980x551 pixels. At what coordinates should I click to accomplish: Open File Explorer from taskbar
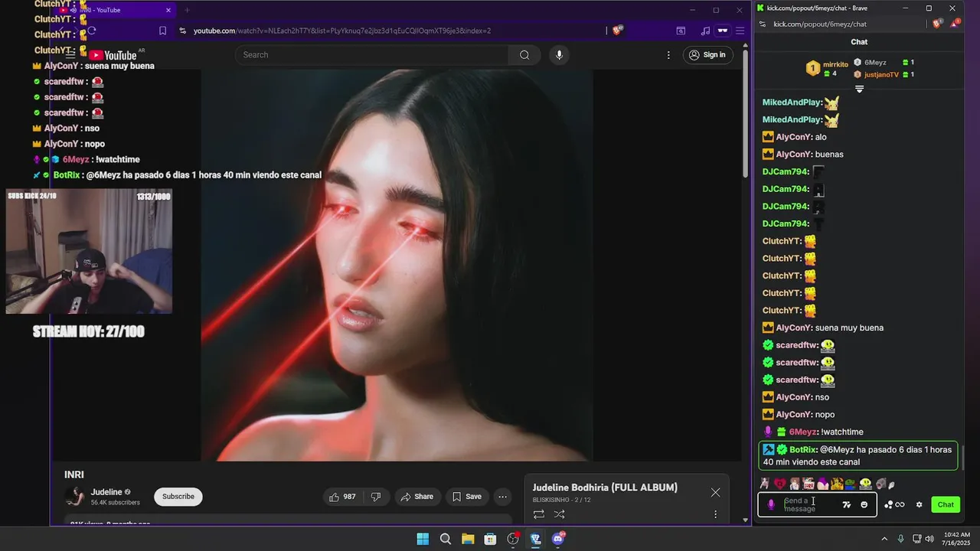(468, 539)
